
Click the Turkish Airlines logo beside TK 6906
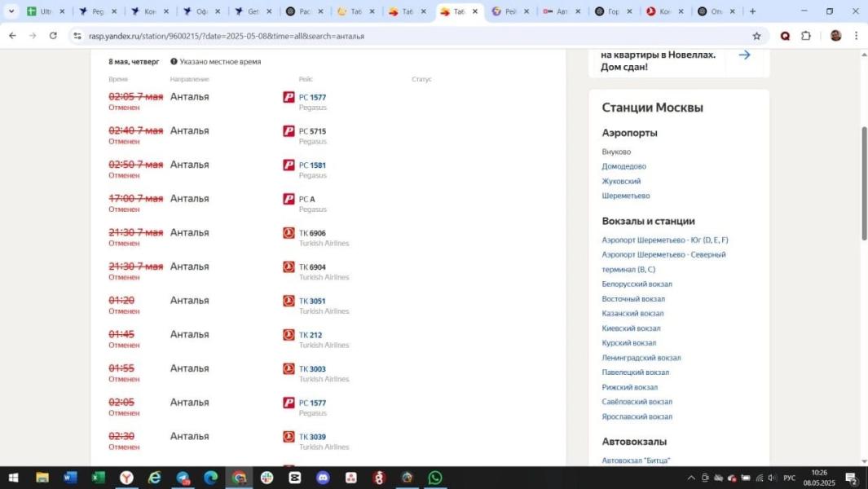[289, 233]
